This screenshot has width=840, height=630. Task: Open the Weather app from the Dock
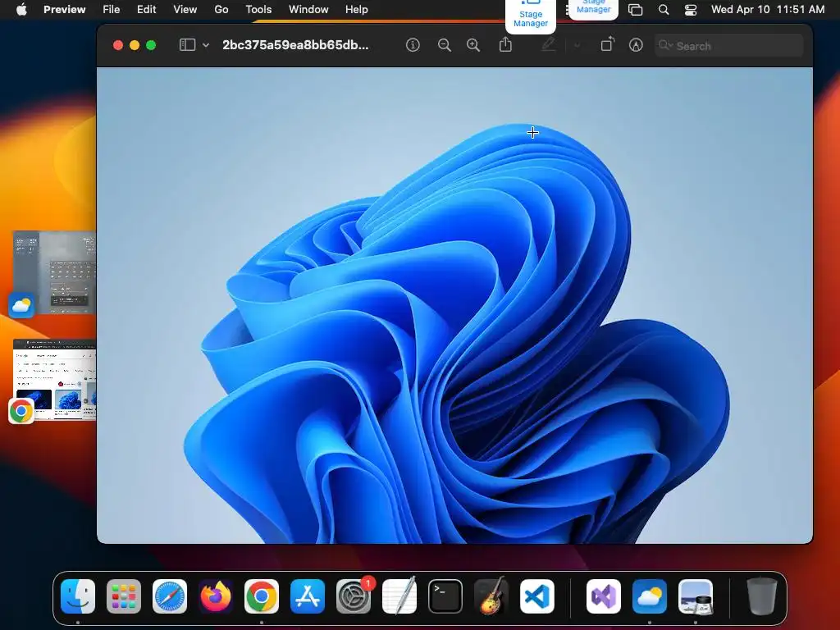pyautogui.click(x=650, y=596)
